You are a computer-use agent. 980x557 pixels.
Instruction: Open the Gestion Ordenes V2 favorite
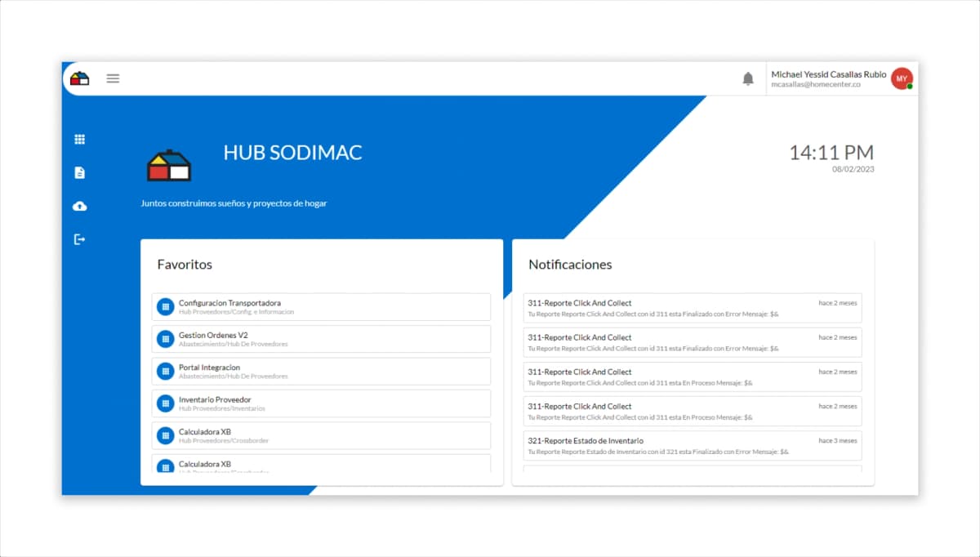pyautogui.click(x=321, y=339)
